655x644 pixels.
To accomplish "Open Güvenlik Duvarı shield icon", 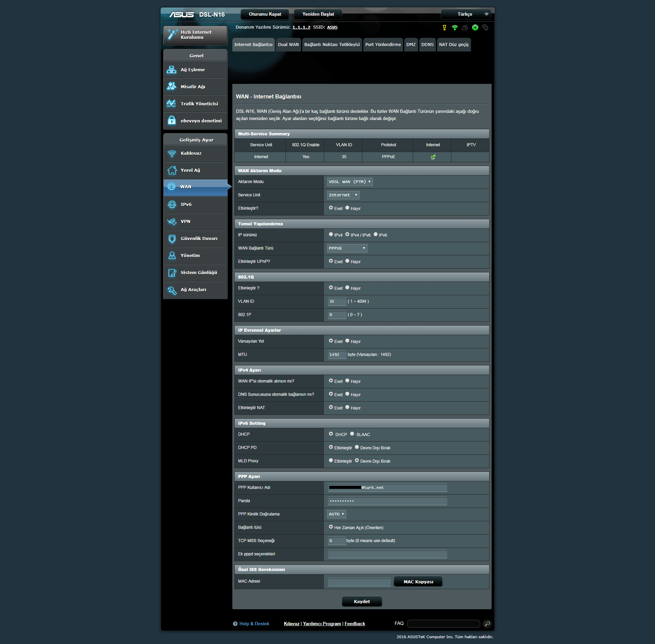I will [172, 239].
